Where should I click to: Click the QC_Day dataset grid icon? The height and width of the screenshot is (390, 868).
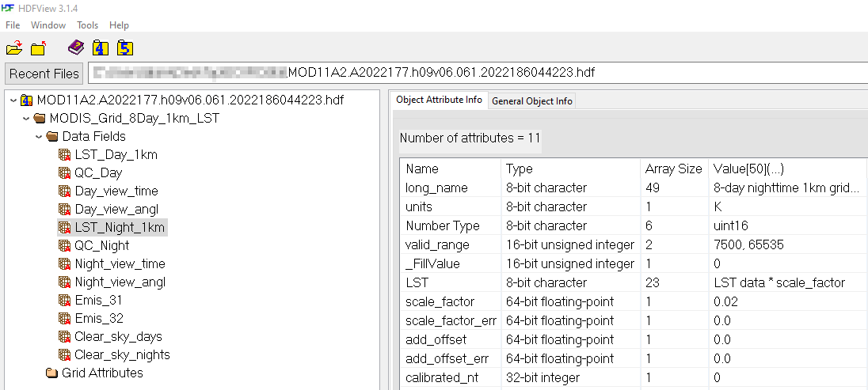(x=65, y=173)
